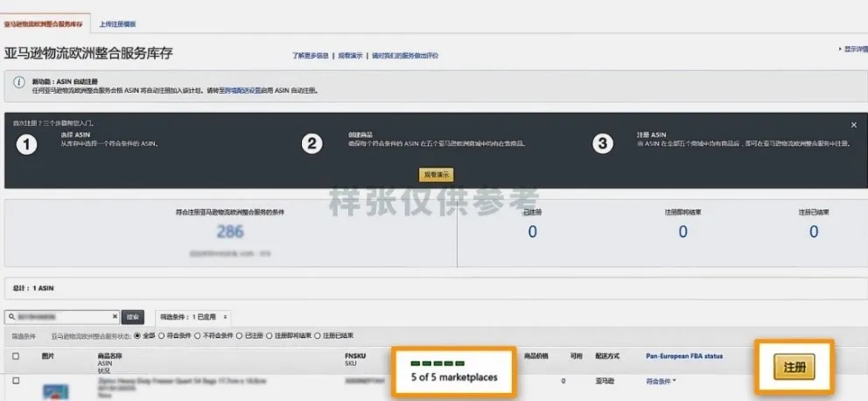Select the 符合条件 radio button
This screenshot has height=401, width=868.
161,335
